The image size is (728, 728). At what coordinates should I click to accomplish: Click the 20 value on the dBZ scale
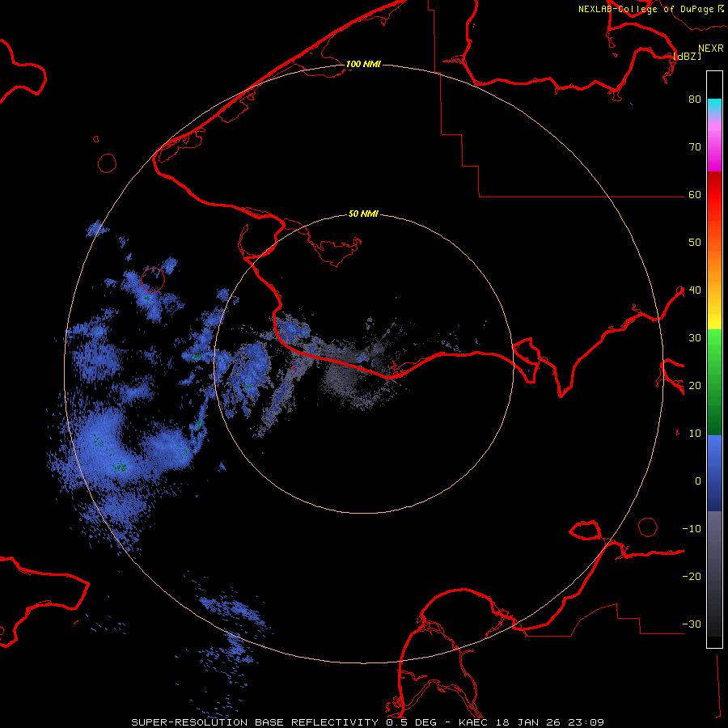pyautogui.click(x=695, y=386)
